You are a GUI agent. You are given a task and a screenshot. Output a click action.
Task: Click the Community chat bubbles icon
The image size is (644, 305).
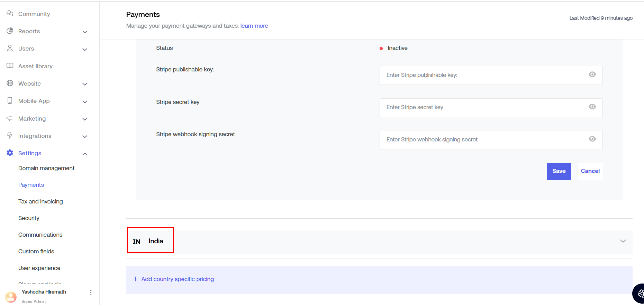[x=10, y=14]
